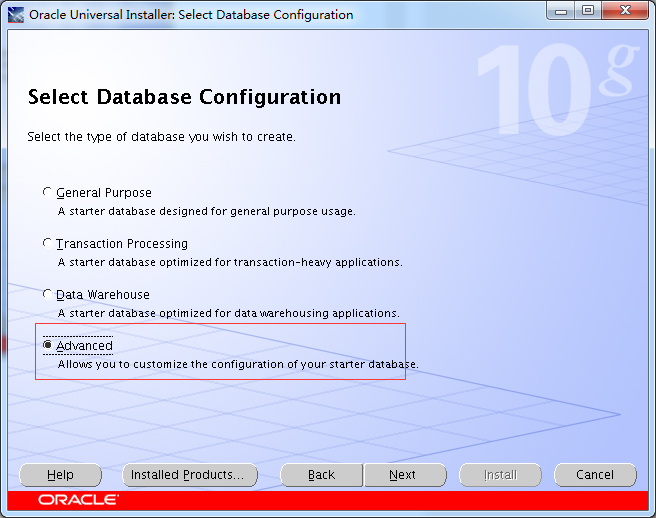
Task: Cancel the installation
Action: pyautogui.click(x=595, y=475)
